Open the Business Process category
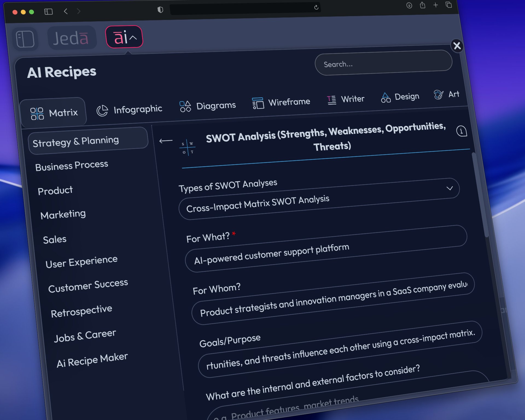This screenshot has height=420, width=525. pos(72,165)
